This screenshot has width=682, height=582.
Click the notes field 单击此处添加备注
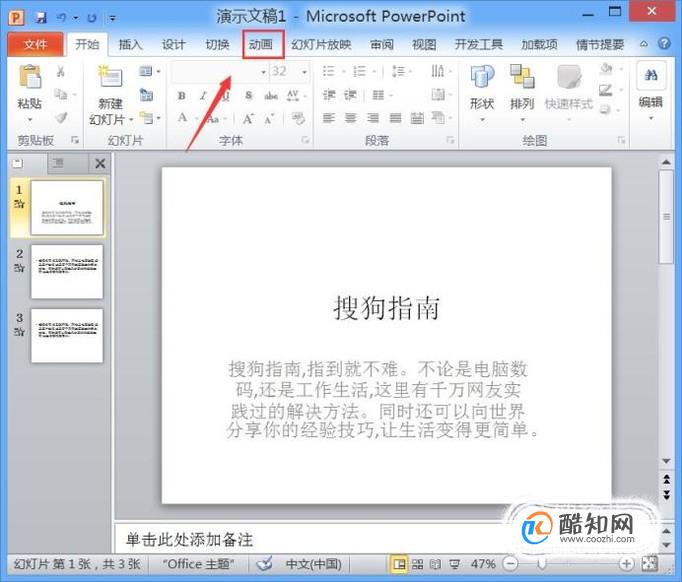pyautogui.click(x=189, y=540)
